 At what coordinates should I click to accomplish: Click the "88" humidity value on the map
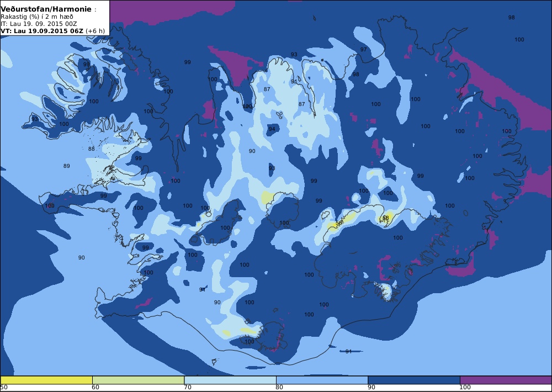[92, 149]
